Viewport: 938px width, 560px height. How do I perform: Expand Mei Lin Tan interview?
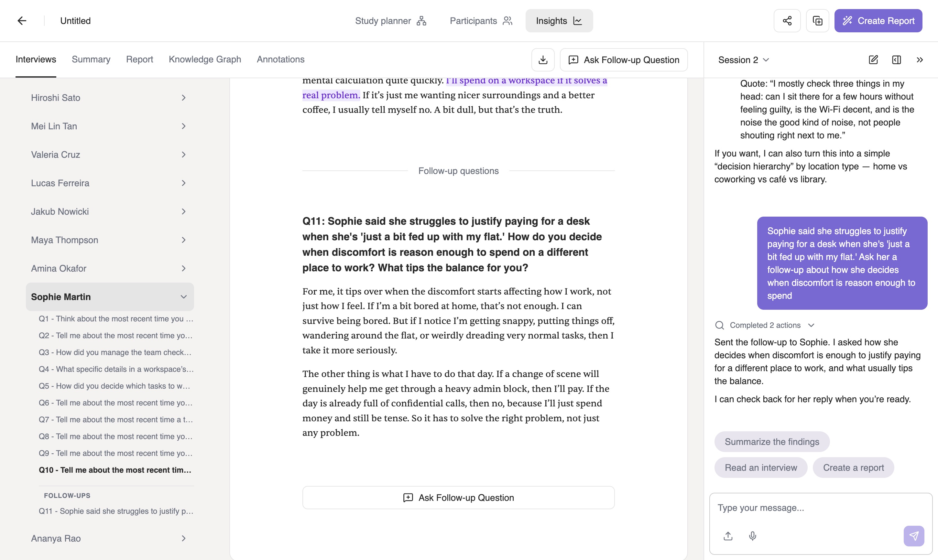(109, 126)
